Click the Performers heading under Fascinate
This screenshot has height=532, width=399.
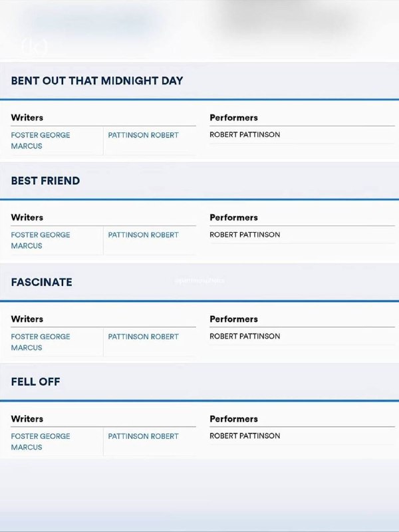click(x=233, y=319)
